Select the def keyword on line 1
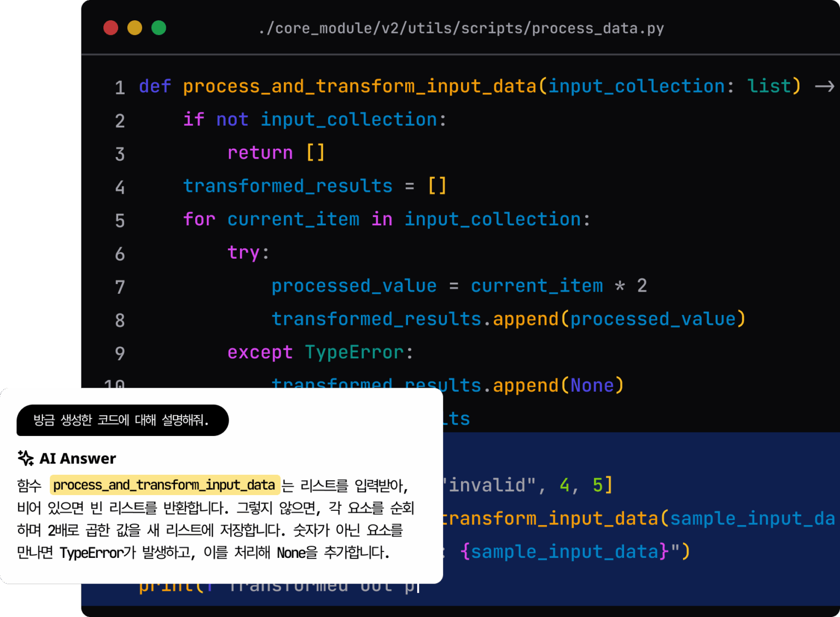 [155, 86]
